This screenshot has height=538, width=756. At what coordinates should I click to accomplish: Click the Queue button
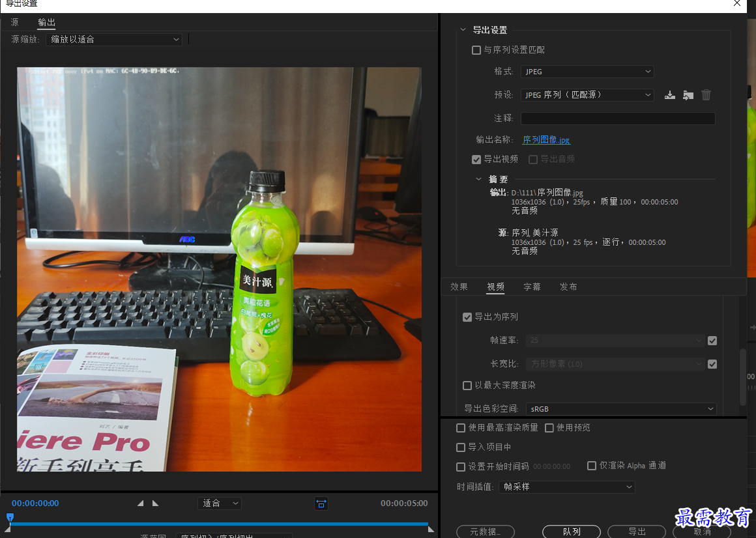click(572, 531)
